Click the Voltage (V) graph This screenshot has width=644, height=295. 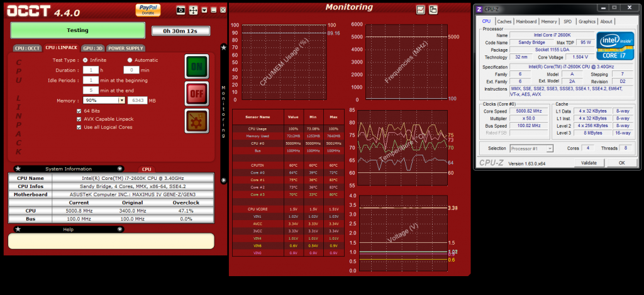click(403, 233)
